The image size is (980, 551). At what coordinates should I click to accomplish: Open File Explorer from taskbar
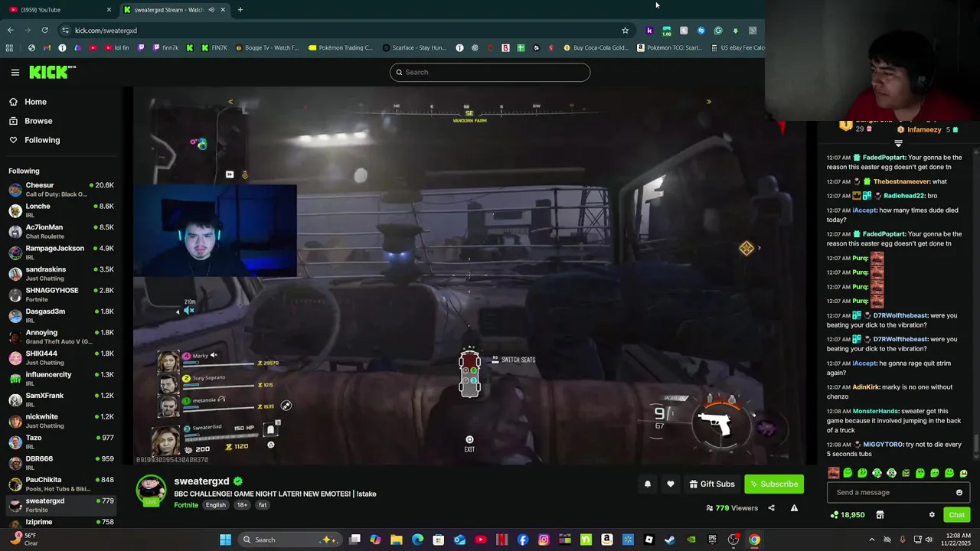tap(397, 540)
